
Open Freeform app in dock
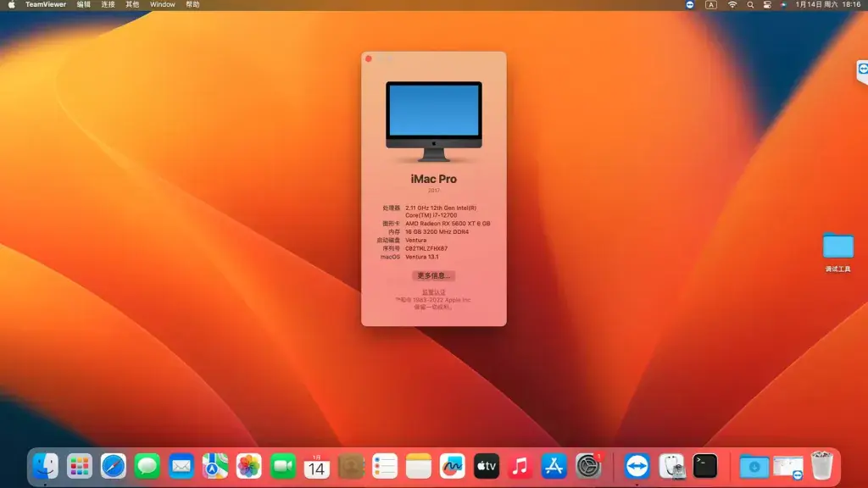pyautogui.click(x=453, y=466)
